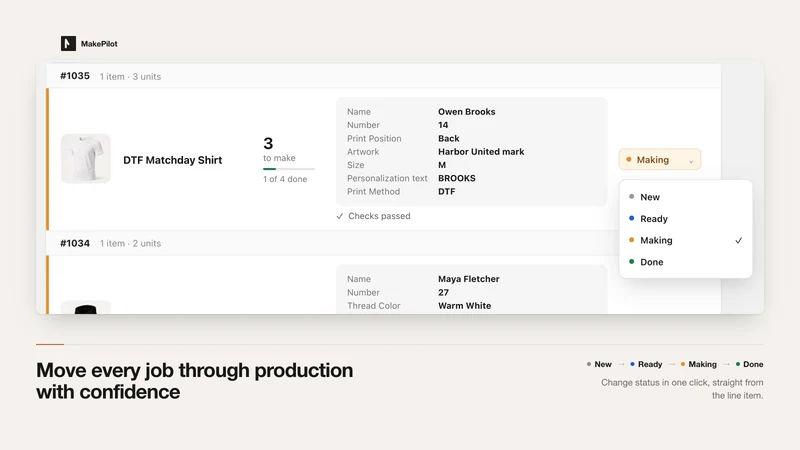
Task: Click the Checks passed label
Action: pyautogui.click(x=379, y=216)
